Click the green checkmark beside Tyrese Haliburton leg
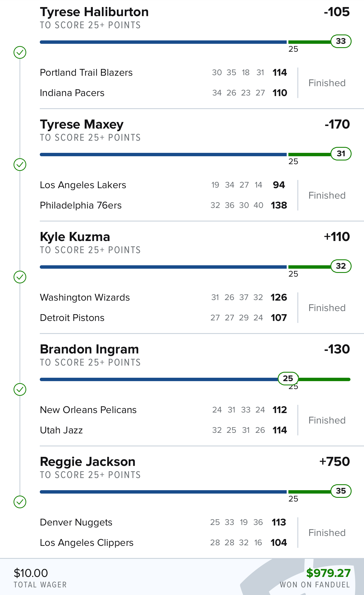 tap(20, 52)
